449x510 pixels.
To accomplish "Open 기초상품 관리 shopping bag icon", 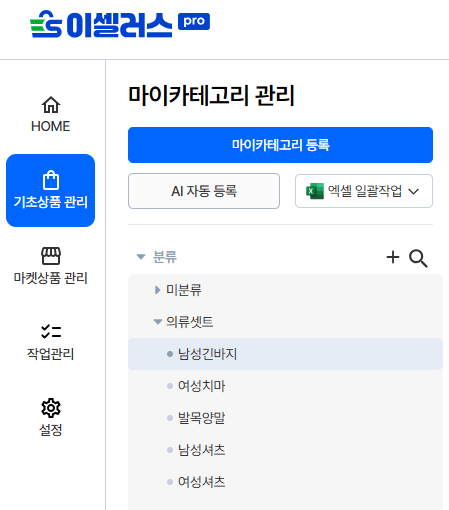I will click(51, 180).
